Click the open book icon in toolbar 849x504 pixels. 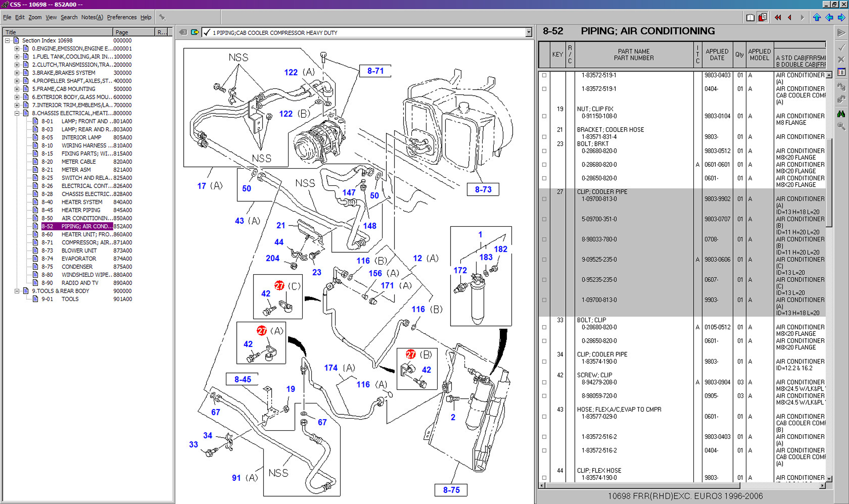750,17
